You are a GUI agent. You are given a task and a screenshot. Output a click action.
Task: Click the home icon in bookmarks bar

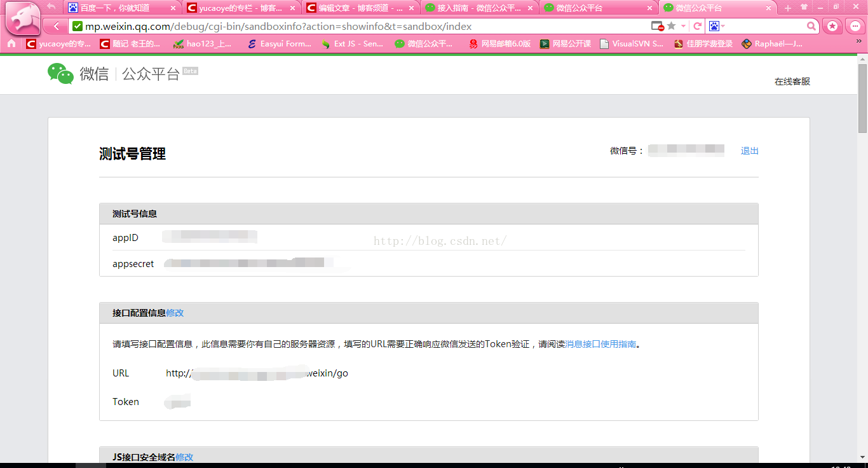click(x=11, y=44)
